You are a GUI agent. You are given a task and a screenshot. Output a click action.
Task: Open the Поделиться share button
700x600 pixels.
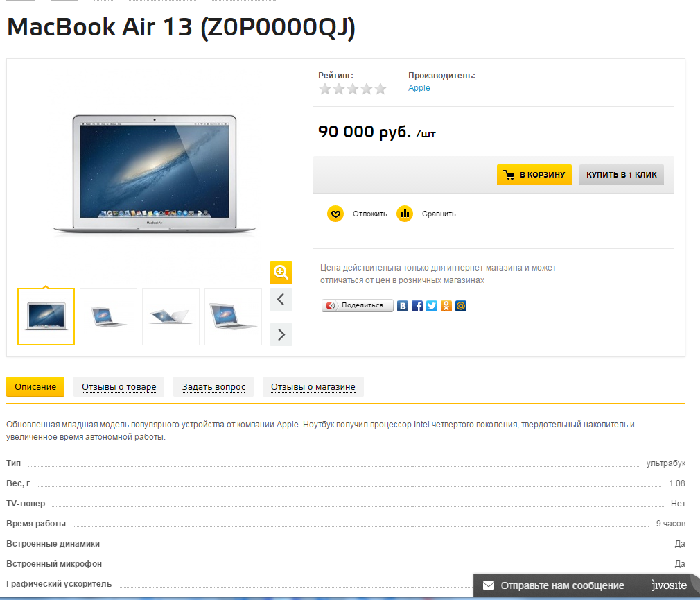point(357,306)
